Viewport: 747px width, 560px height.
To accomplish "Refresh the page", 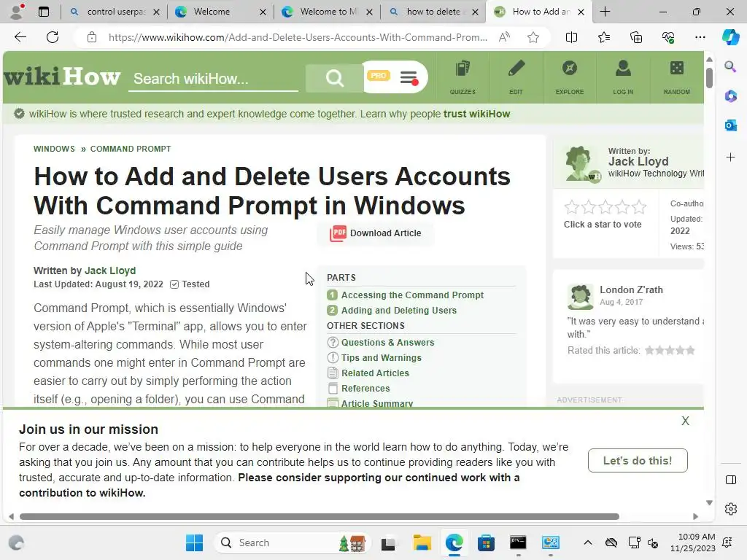I will click(x=53, y=37).
